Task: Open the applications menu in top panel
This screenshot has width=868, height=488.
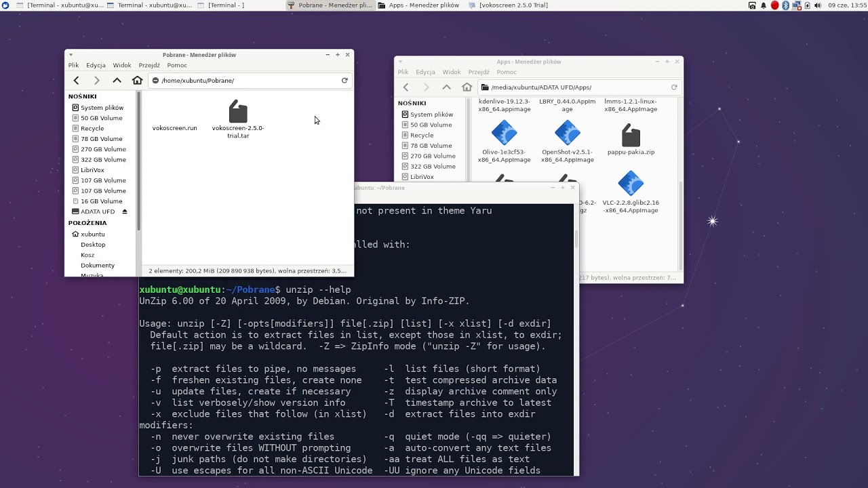Action: point(5,5)
